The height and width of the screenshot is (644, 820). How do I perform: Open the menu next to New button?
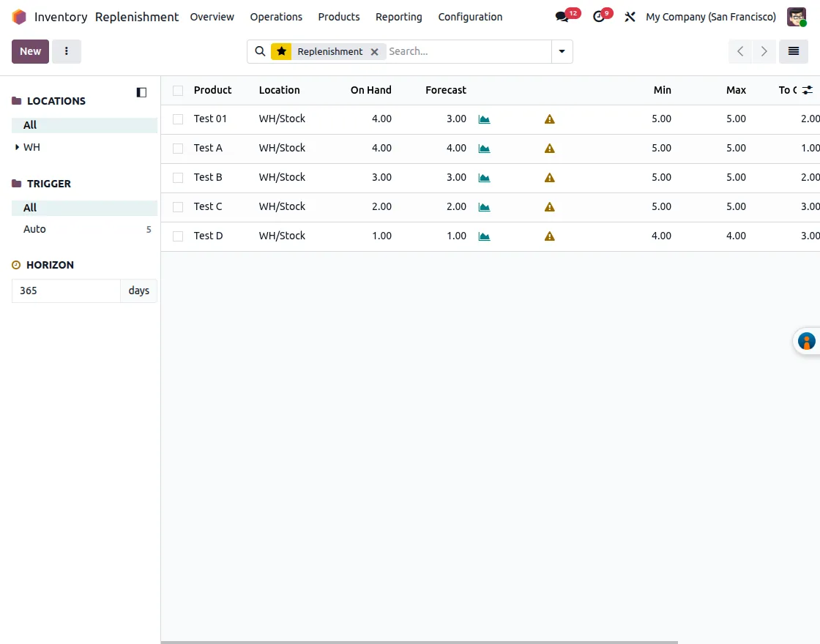[67, 51]
